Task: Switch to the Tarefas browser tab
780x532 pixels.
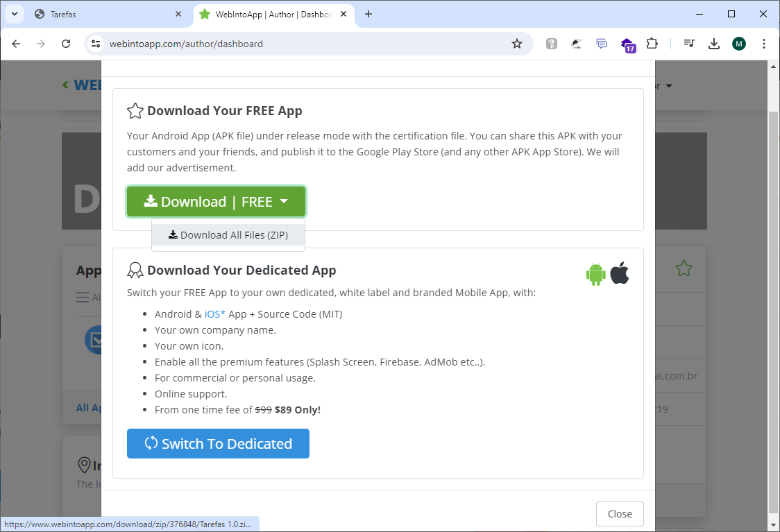Action: (x=108, y=15)
